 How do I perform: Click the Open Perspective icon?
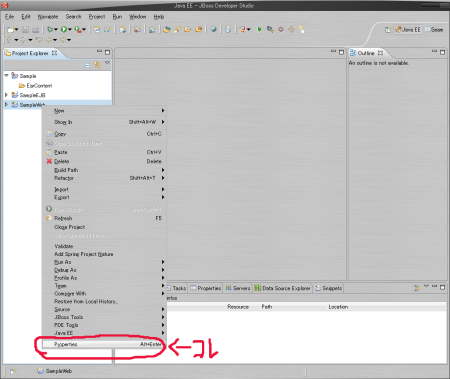388,30
